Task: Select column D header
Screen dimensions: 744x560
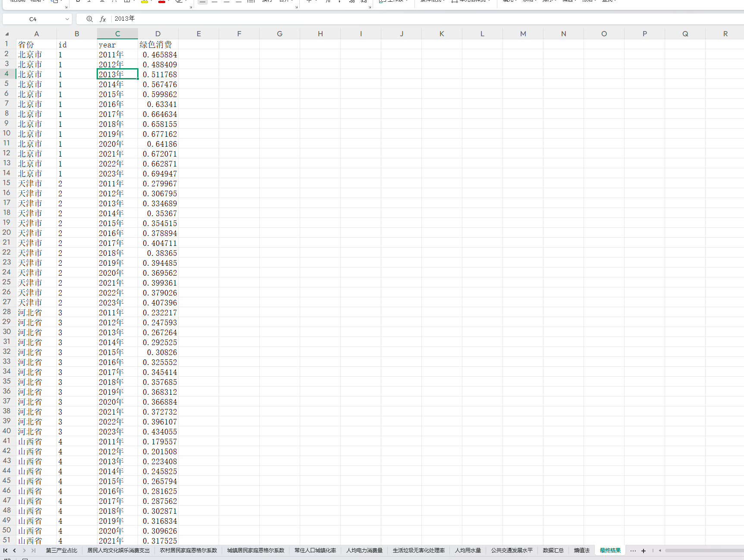Action: point(158,34)
